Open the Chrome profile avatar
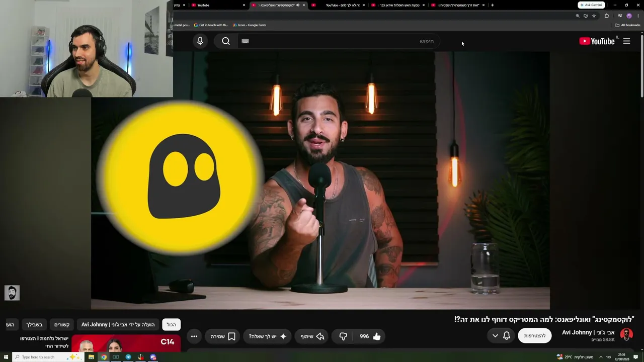The width and height of the screenshot is (644, 362). [628, 16]
